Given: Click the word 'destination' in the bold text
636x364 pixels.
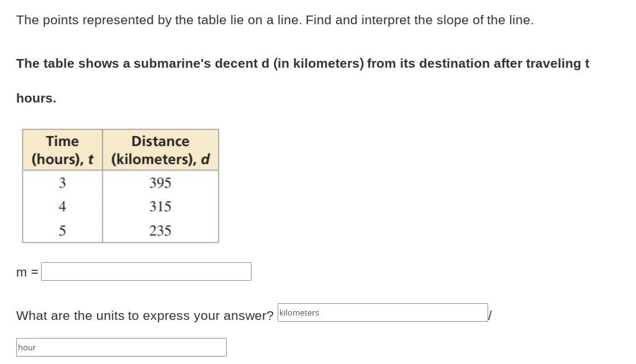Looking at the screenshot, I should pyautogui.click(x=455, y=63).
